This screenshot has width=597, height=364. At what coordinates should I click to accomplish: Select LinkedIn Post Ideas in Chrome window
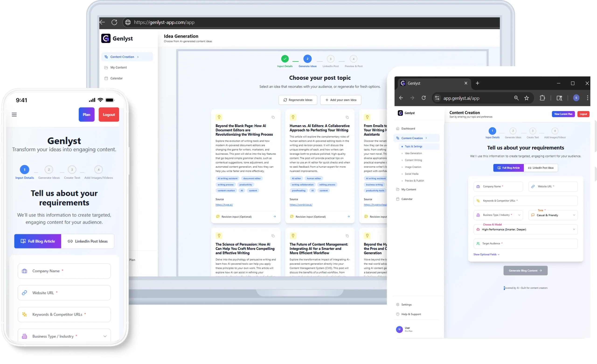(x=541, y=168)
